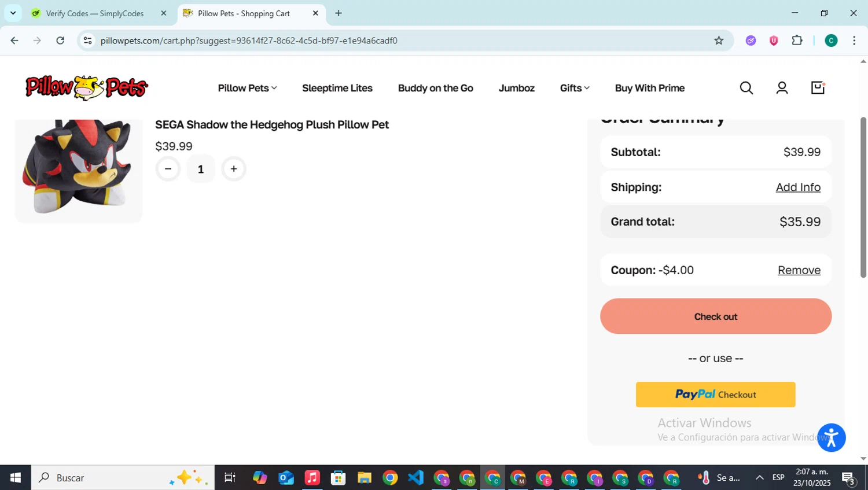Remove the applied coupon
This screenshot has width=868, height=490.
point(799,270)
